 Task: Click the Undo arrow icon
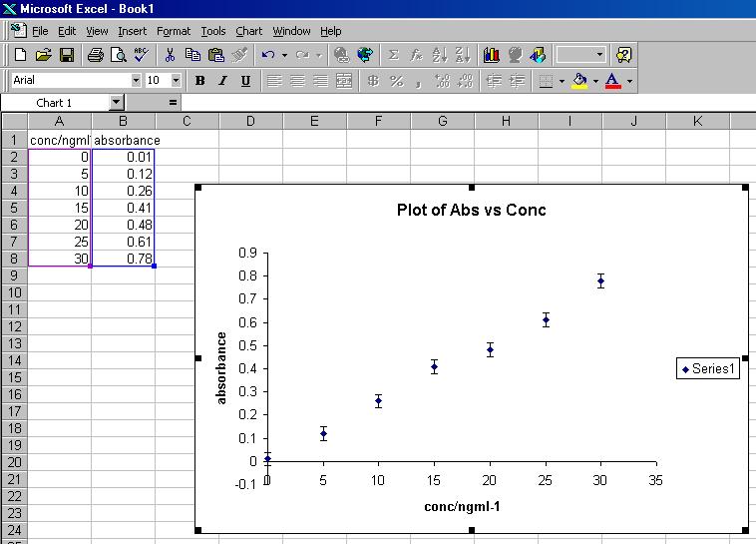(268, 55)
